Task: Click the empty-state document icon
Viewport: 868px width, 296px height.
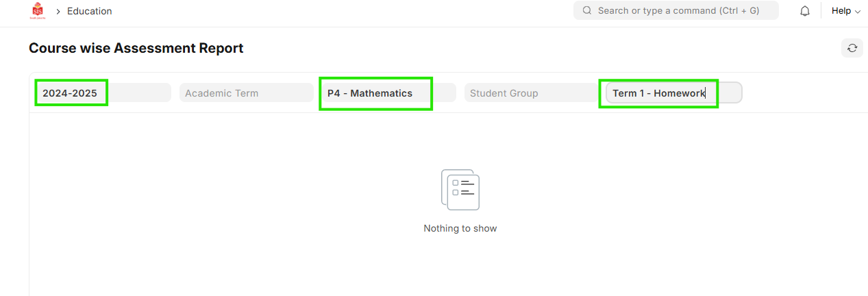Action: coord(460,190)
